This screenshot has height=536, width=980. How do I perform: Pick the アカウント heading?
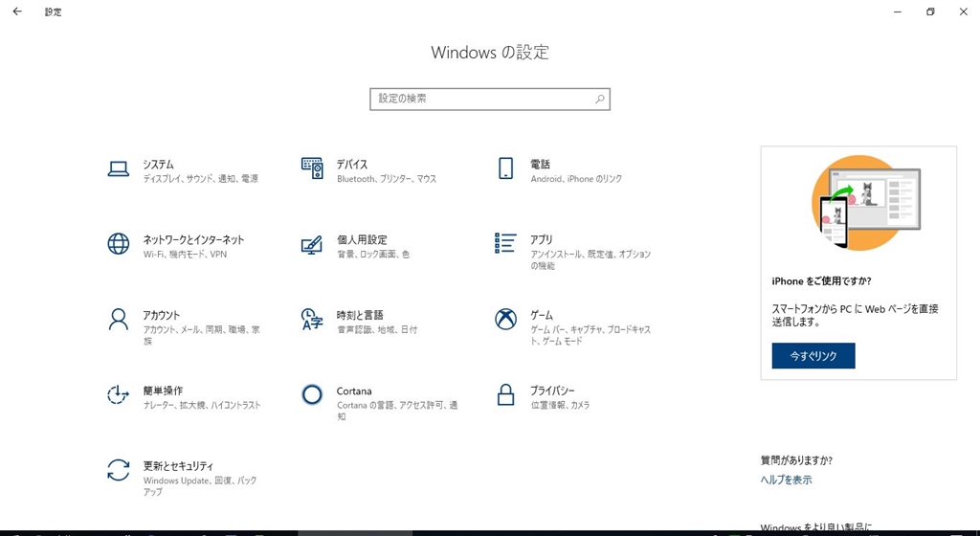(161, 316)
